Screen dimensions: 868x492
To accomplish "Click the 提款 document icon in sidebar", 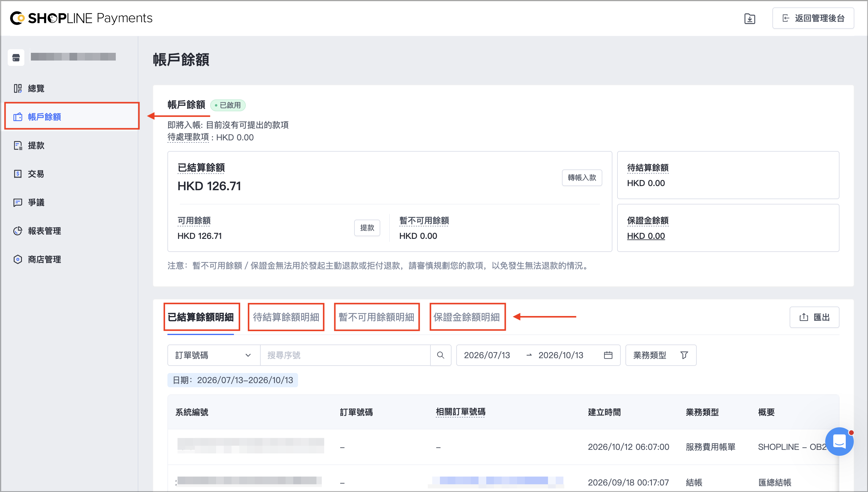I will (18, 145).
